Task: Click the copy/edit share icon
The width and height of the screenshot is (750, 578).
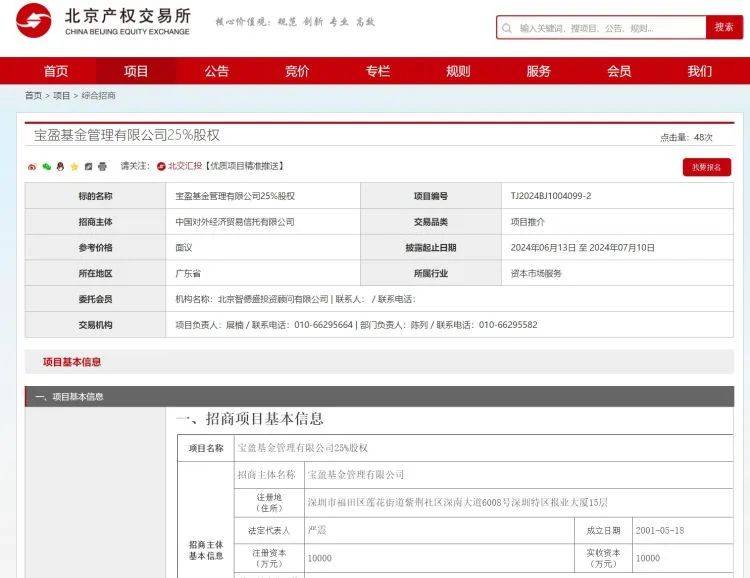Action: tap(88, 167)
